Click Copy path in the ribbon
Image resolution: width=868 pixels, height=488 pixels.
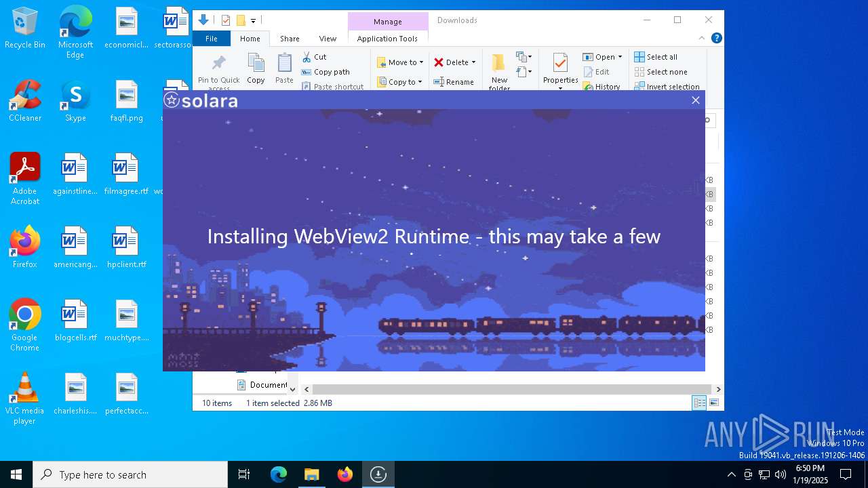(325, 72)
